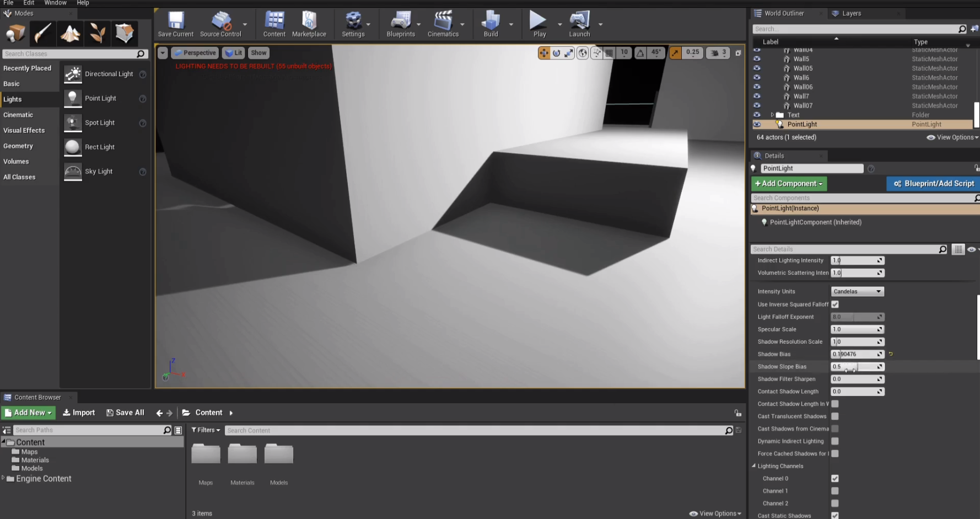Viewport: 980px width, 519px height.
Task: Click the Blueprint/Add Script button
Action: coord(933,184)
